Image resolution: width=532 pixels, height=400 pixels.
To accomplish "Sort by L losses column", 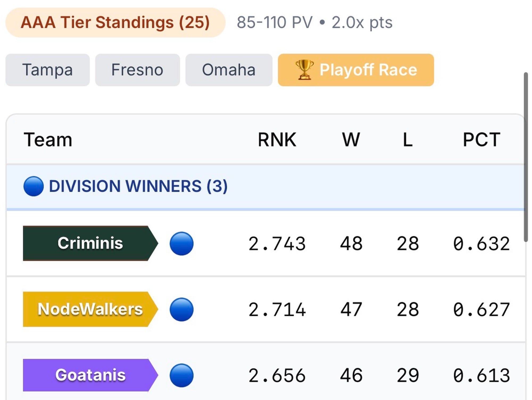I will pyautogui.click(x=408, y=140).
